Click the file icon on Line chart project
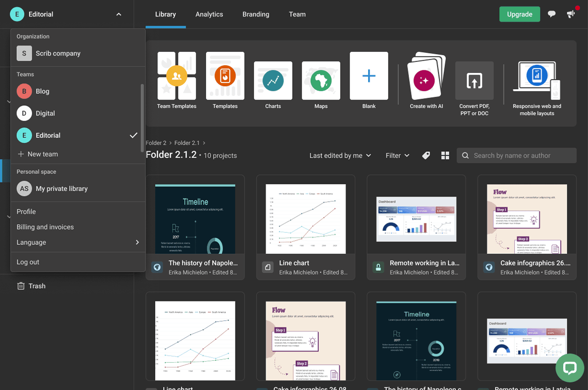The image size is (588, 390). pos(268,267)
